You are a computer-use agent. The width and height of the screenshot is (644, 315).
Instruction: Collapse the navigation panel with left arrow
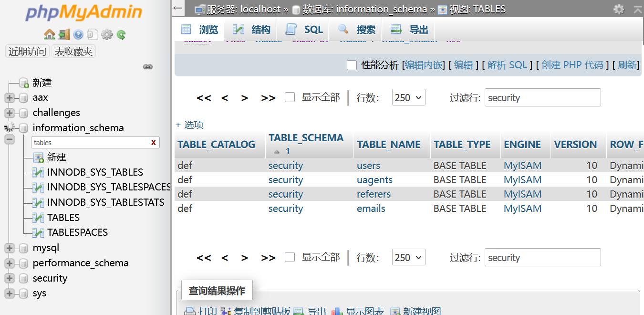178,8
